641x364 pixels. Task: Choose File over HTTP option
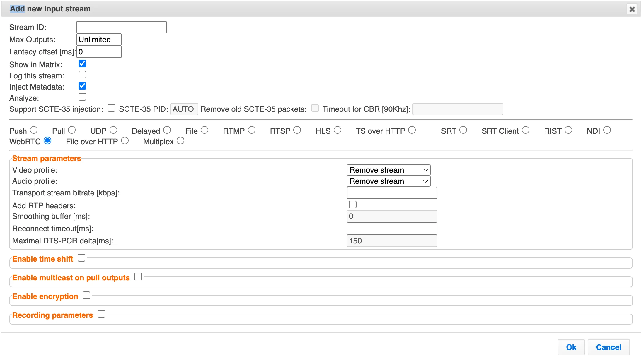point(125,141)
